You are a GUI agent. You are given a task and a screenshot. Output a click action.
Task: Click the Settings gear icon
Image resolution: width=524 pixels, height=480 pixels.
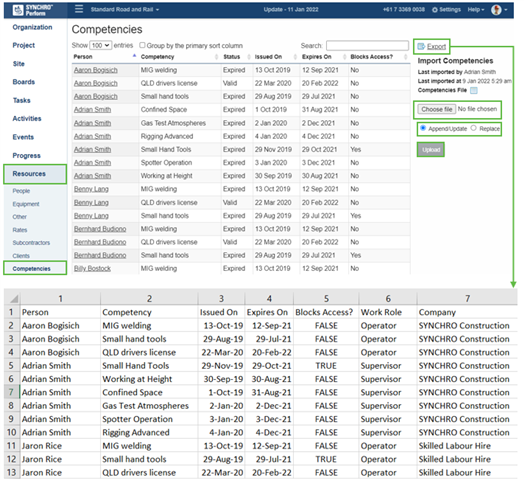434,10
